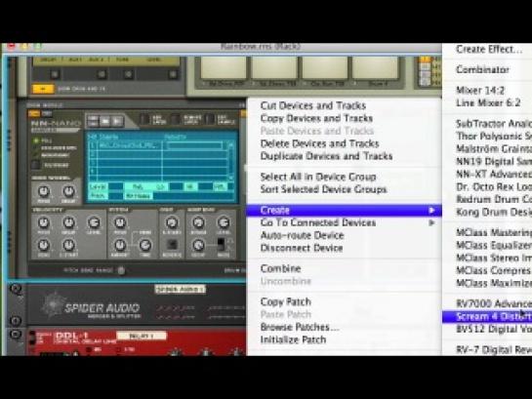532x399 pixels.
Task: Choose Select All in Device Group
Action: click(x=318, y=177)
